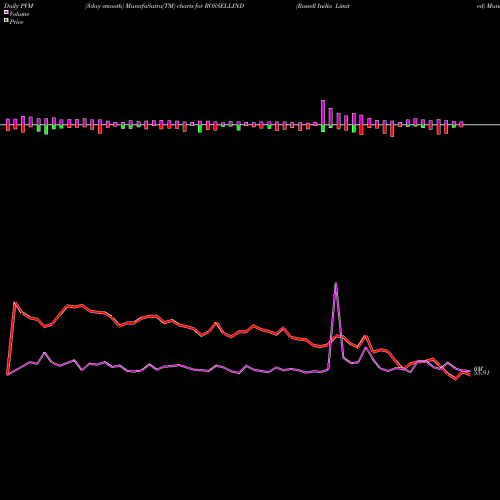Click the "Daily PVM" title text
Viewport: 500px width, 500px height.
coord(19,6)
